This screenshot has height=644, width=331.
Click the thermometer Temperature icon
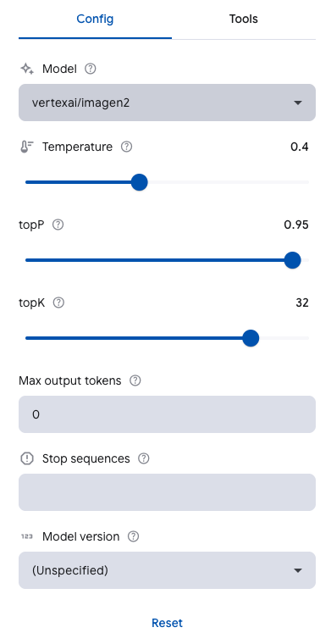(26, 147)
